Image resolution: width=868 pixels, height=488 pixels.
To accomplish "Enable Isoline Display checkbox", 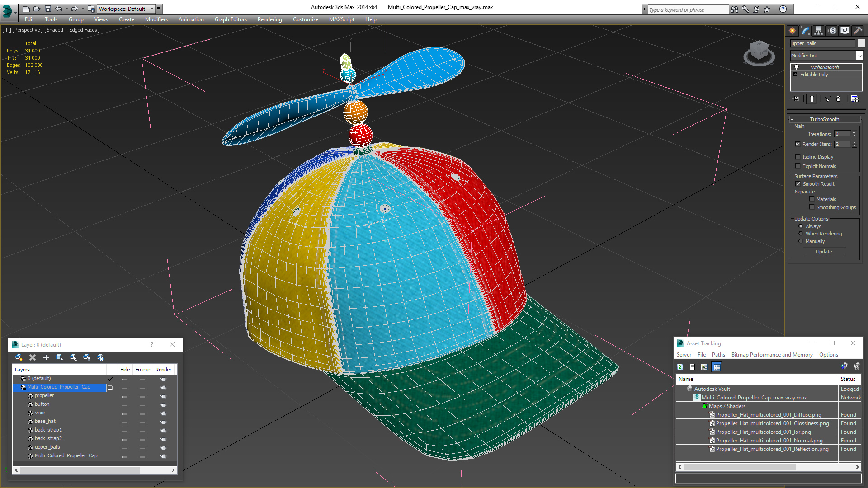I will pos(798,157).
